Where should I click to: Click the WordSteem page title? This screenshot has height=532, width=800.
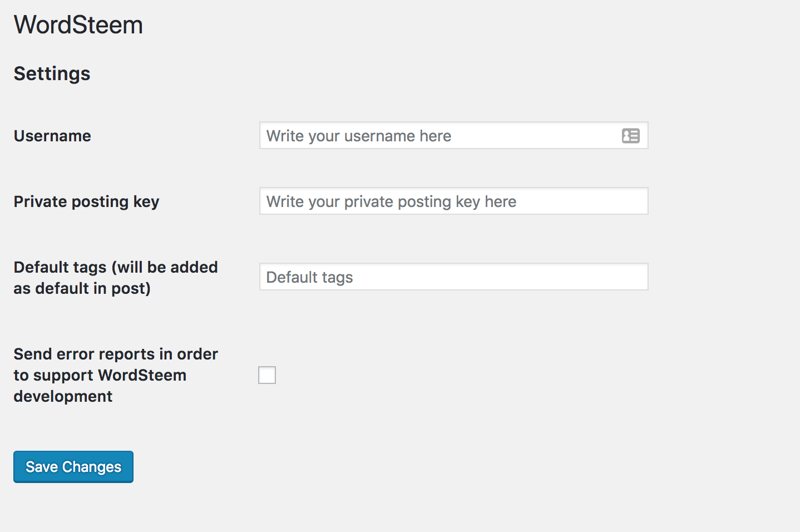78,25
